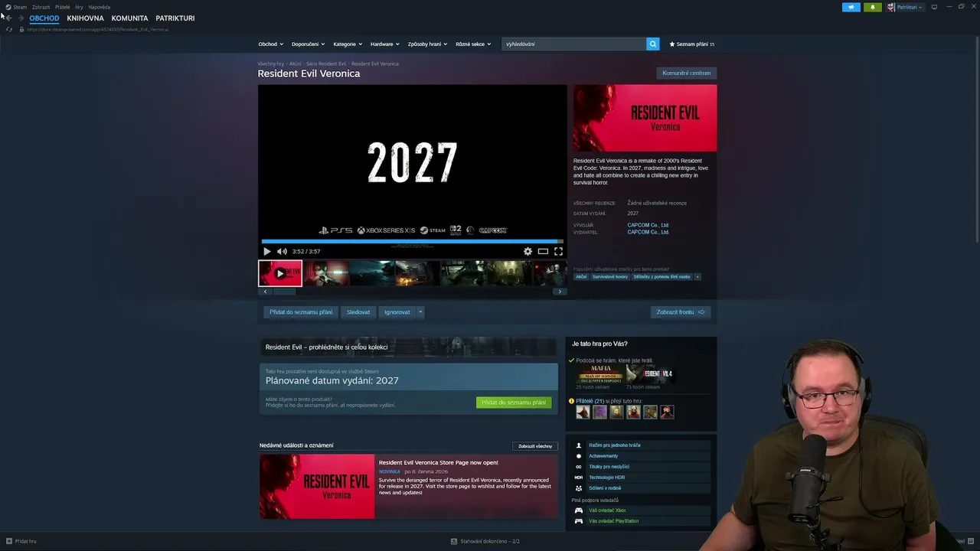Switch to Big Picture mode icon
This screenshot has width=980, height=551.
[x=934, y=7]
